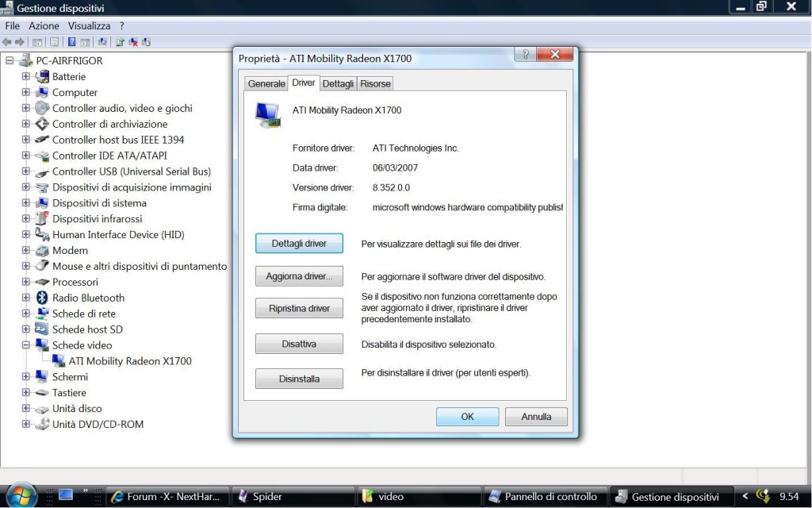This screenshot has height=508, width=812.
Task: Click the Disattiva button
Action: point(299,344)
